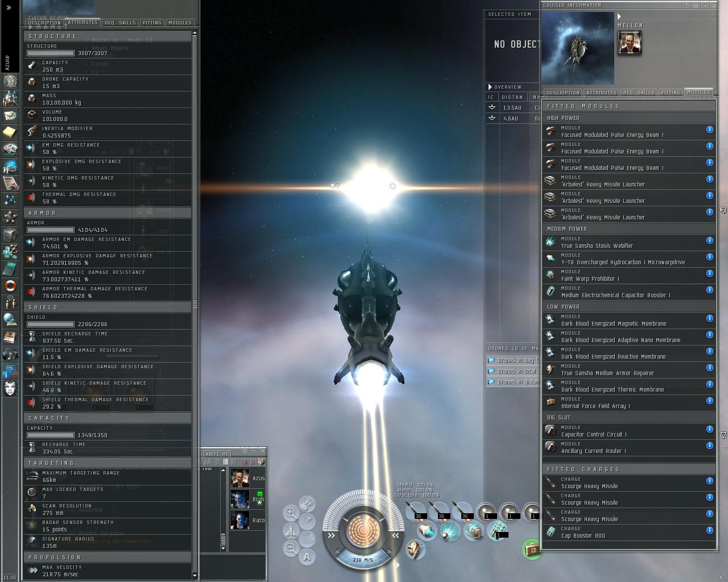728x582 pixels.
Task: Click the ship capacitor display on HUD
Action: click(363, 529)
